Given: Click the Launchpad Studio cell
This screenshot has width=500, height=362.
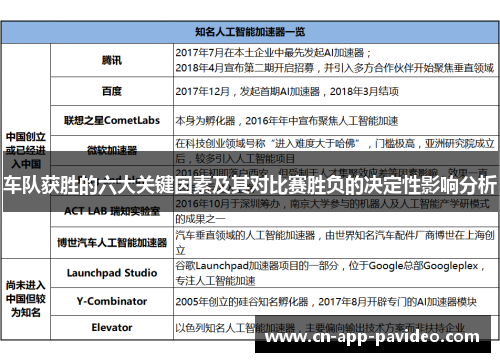Looking at the screenshot, I should coord(112,273).
